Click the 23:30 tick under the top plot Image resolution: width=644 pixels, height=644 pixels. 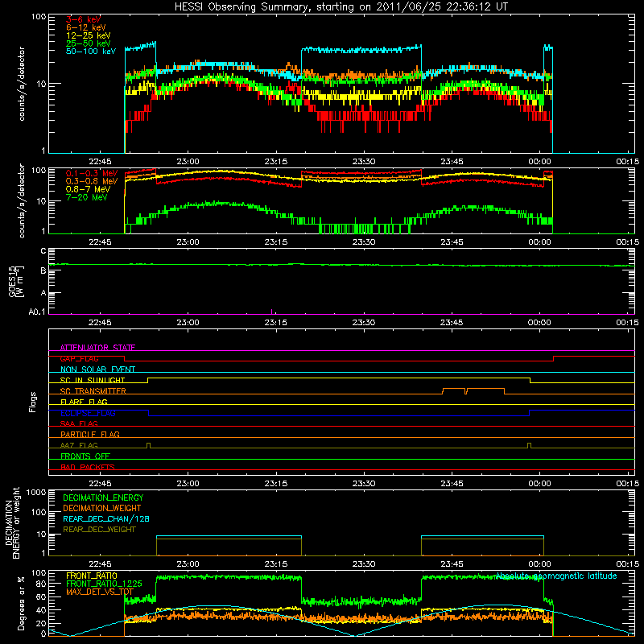coord(364,162)
